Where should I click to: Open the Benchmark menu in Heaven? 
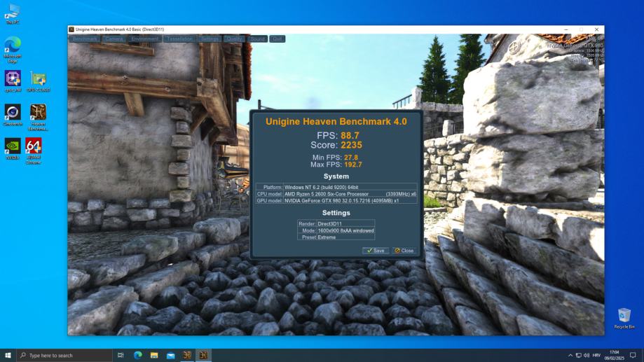coord(85,39)
